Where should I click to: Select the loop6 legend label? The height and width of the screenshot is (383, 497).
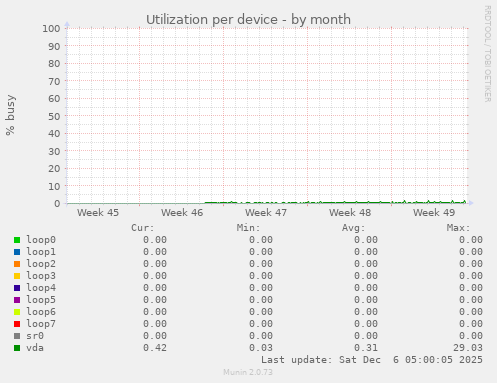(x=41, y=312)
